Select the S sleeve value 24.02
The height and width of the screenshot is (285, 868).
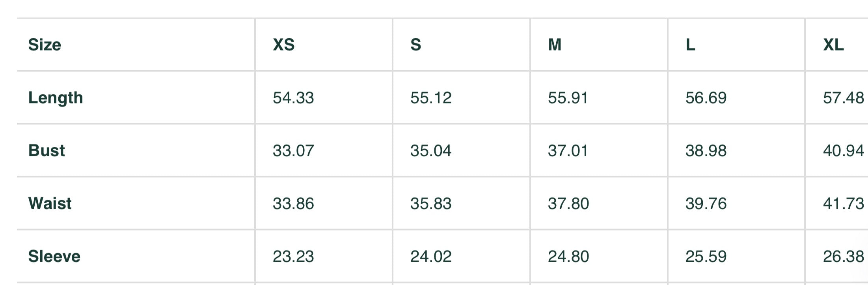click(431, 256)
